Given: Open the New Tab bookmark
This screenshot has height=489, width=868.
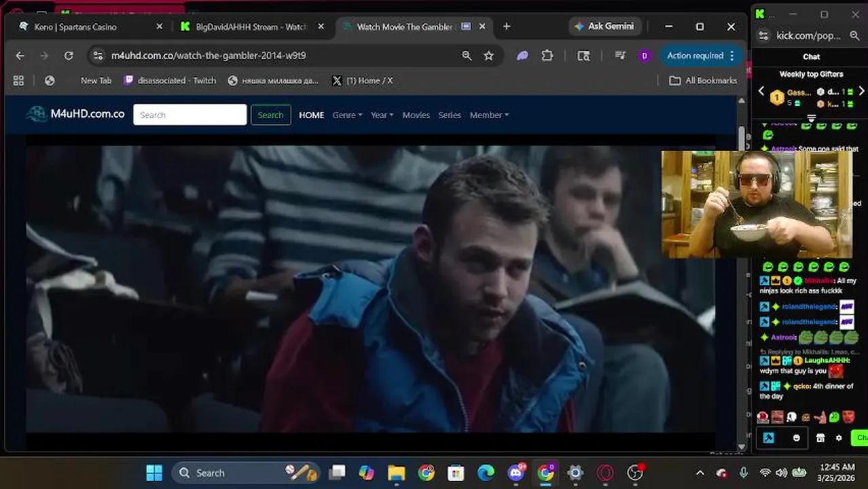Looking at the screenshot, I should click(x=96, y=81).
